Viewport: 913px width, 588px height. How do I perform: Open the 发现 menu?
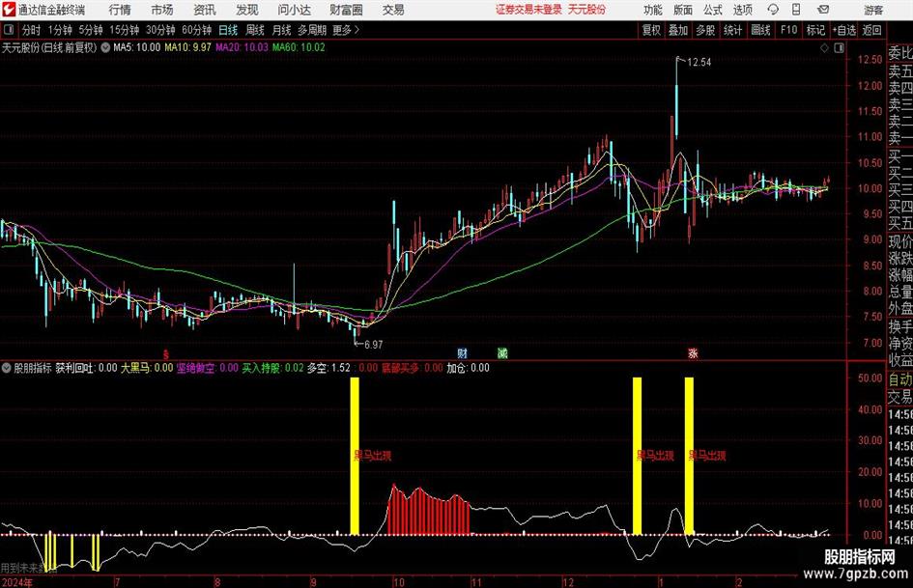(247, 10)
